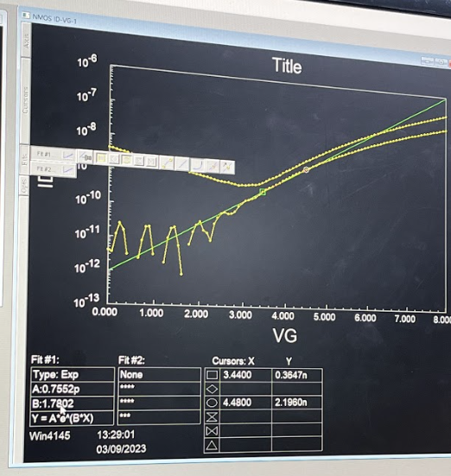Open the Fits side tab

pyautogui.click(x=24, y=159)
